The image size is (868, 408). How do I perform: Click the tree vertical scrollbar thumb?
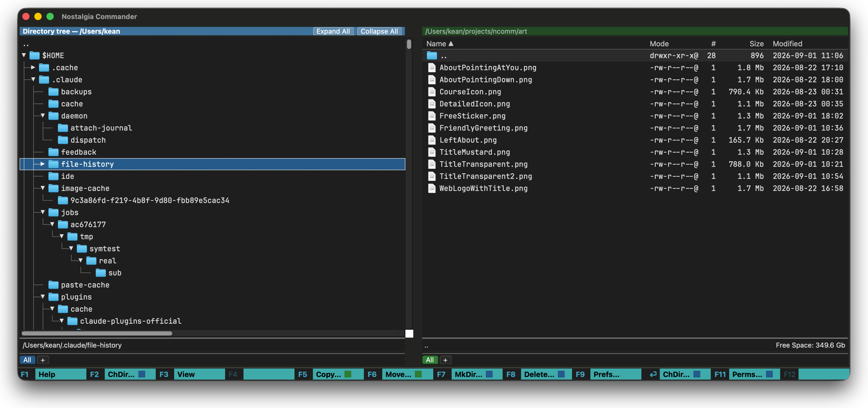(409, 44)
